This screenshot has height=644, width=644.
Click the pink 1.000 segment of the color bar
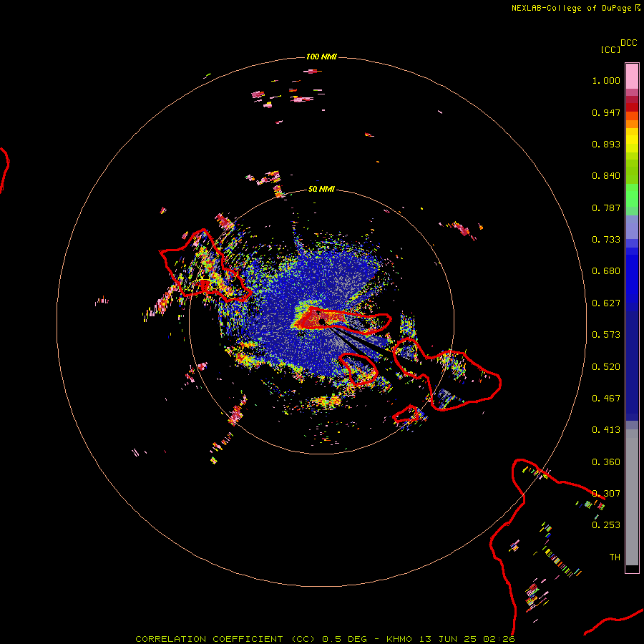click(x=632, y=77)
